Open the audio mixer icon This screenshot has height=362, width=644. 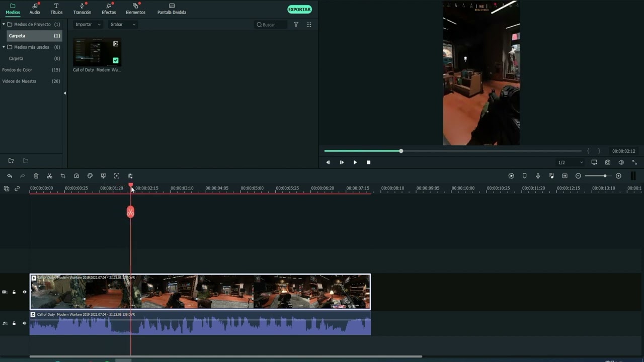[x=551, y=176]
